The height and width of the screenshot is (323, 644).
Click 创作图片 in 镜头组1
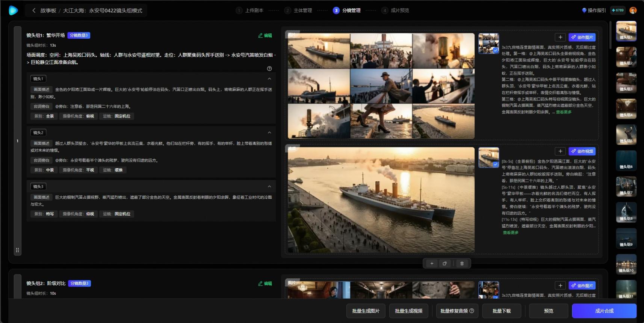click(x=582, y=37)
